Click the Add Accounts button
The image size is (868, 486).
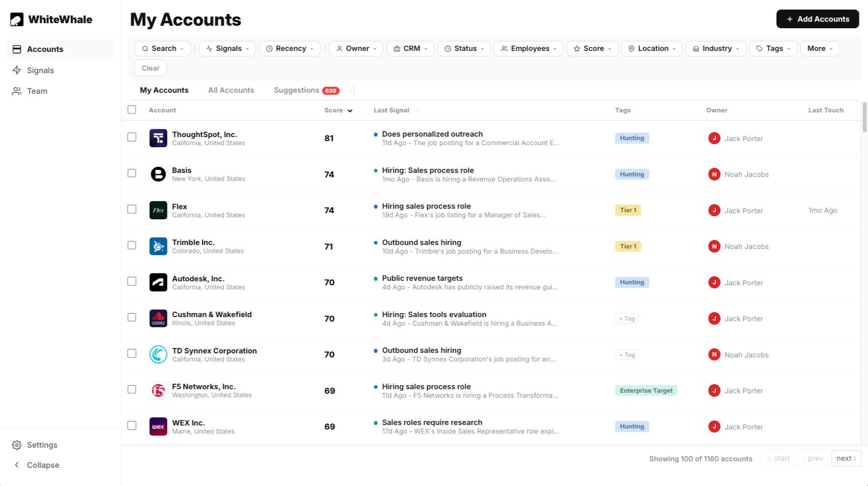click(818, 19)
